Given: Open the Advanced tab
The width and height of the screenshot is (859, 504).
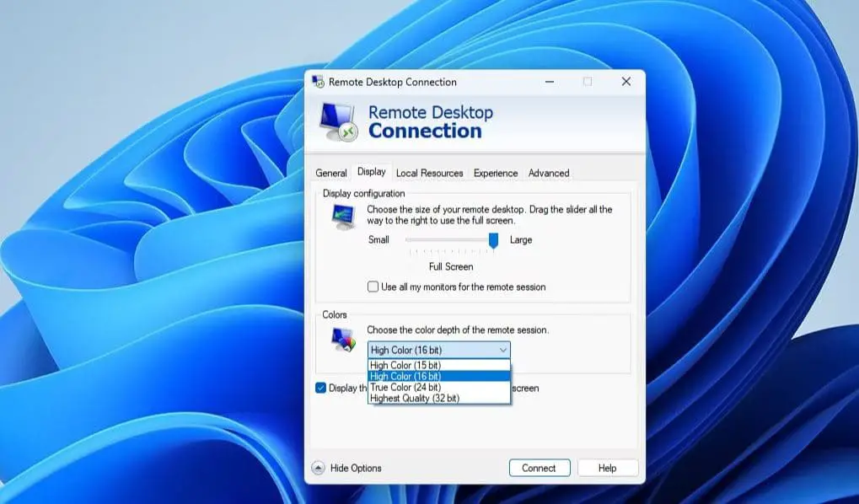Looking at the screenshot, I should (549, 173).
